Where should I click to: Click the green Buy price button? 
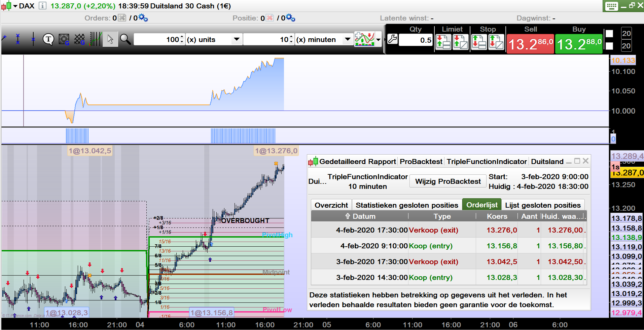[x=579, y=44]
